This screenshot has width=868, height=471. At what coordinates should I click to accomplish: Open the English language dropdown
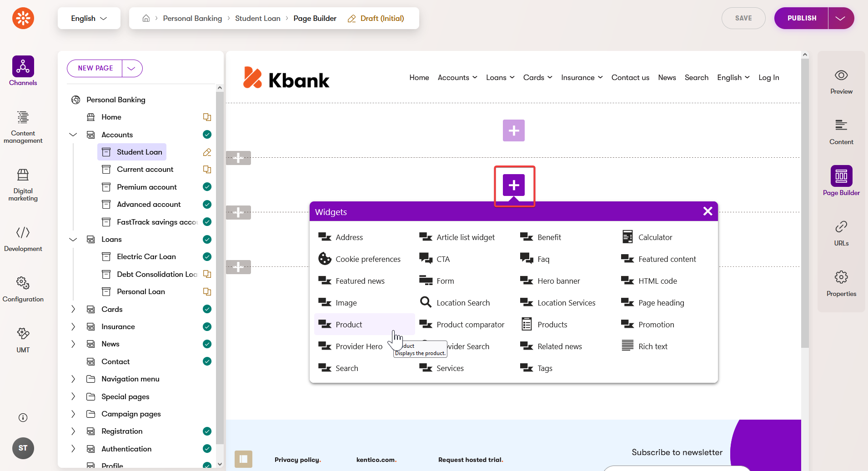click(x=89, y=18)
